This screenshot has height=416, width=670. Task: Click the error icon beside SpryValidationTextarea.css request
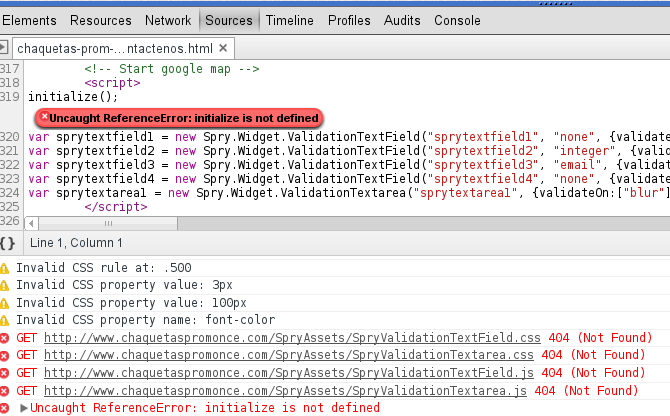coord(4,355)
